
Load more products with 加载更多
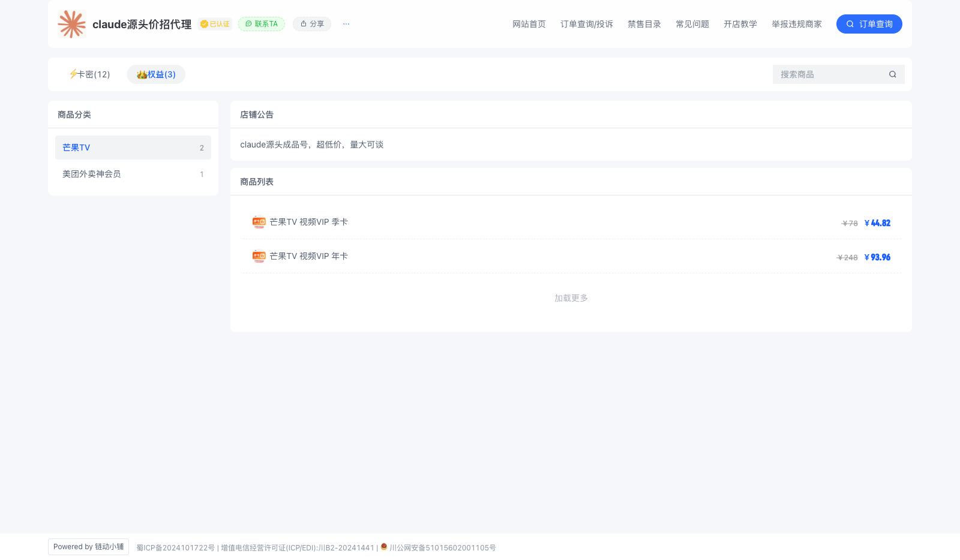click(571, 298)
